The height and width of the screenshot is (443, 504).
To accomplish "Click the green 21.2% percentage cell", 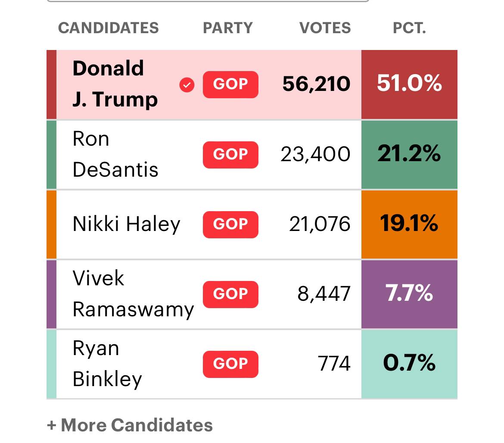I will pos(409,154).
